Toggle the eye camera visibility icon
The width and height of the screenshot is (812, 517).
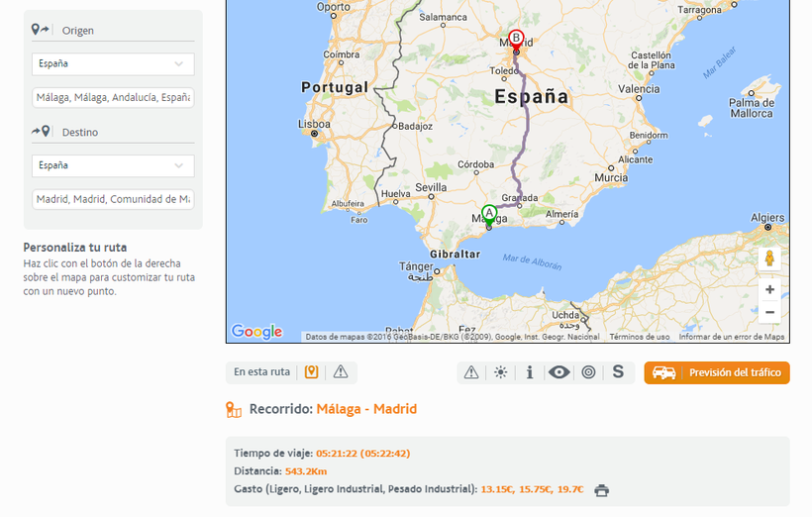click(559, 372)
